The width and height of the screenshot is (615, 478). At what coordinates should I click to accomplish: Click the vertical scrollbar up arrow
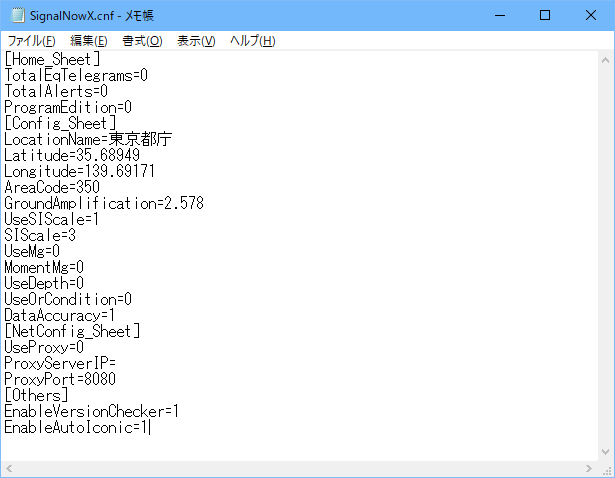605,59
